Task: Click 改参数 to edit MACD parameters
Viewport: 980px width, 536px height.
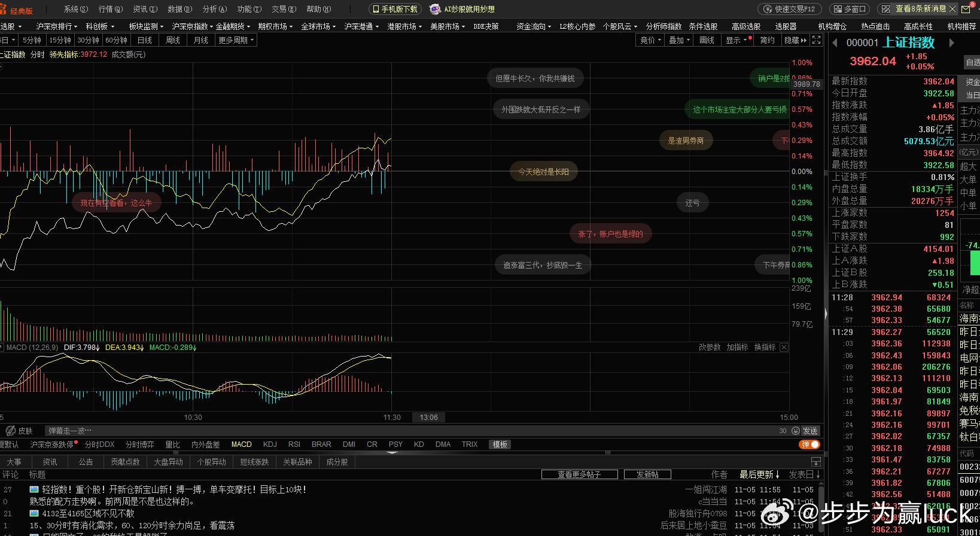Action: pyautogui.click(x=710, y=347)
